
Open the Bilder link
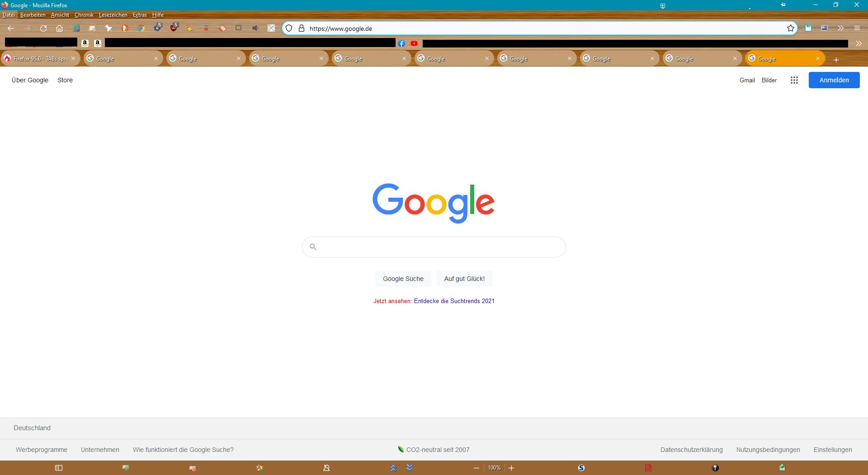pos(769,80)
